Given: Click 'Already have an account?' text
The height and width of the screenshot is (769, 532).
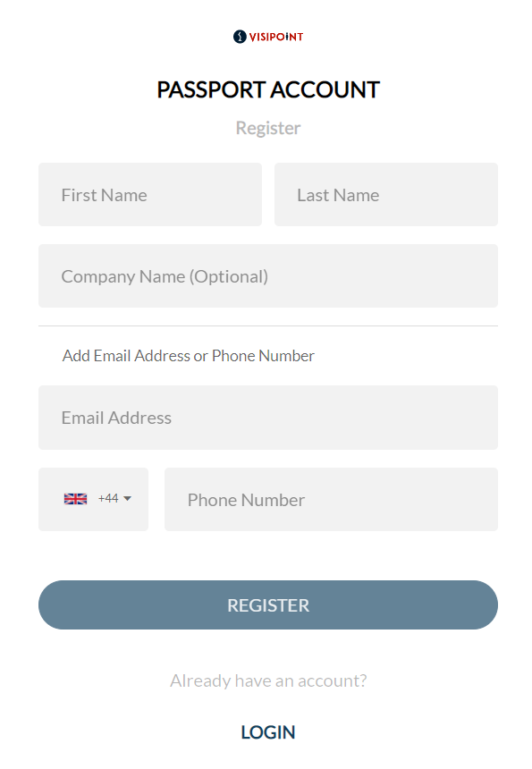Looking at the screenshot, I should pos(268,680).
